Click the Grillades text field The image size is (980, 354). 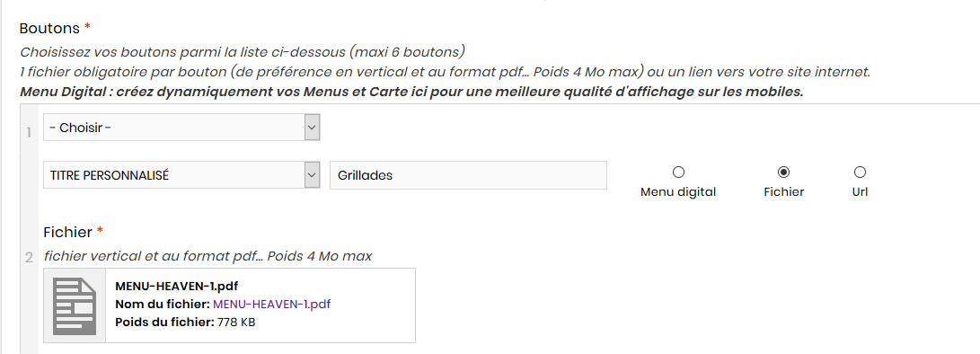(468, 175)
